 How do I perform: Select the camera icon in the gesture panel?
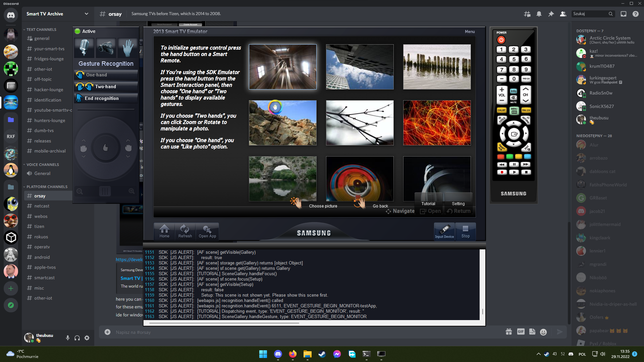point(106,48)
